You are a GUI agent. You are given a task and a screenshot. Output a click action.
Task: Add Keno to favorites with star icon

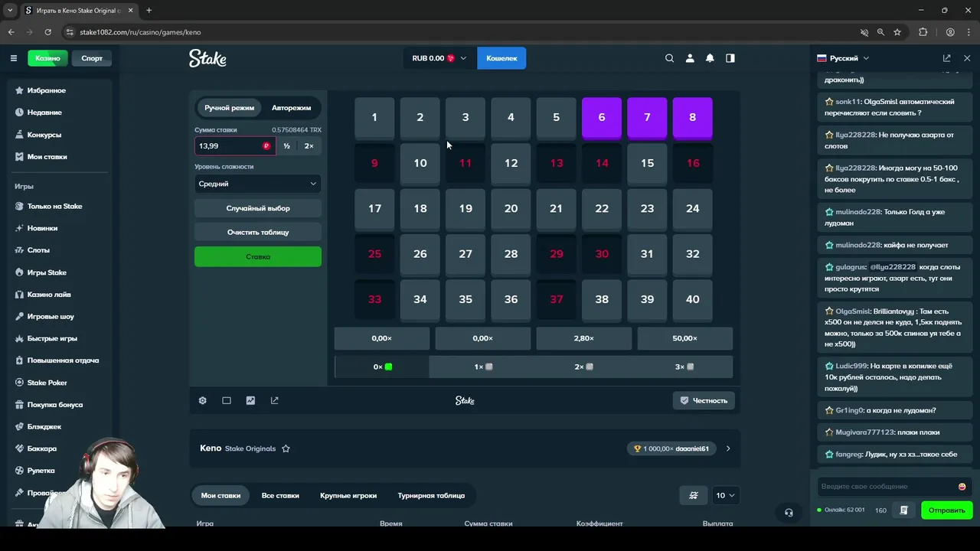pos(286,448)
